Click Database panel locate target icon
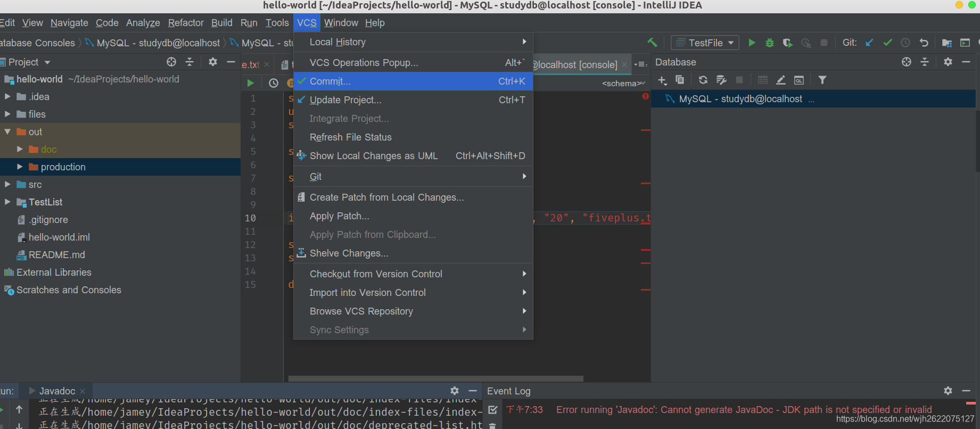The image size is (980, 429). click(x=907, y=62)
